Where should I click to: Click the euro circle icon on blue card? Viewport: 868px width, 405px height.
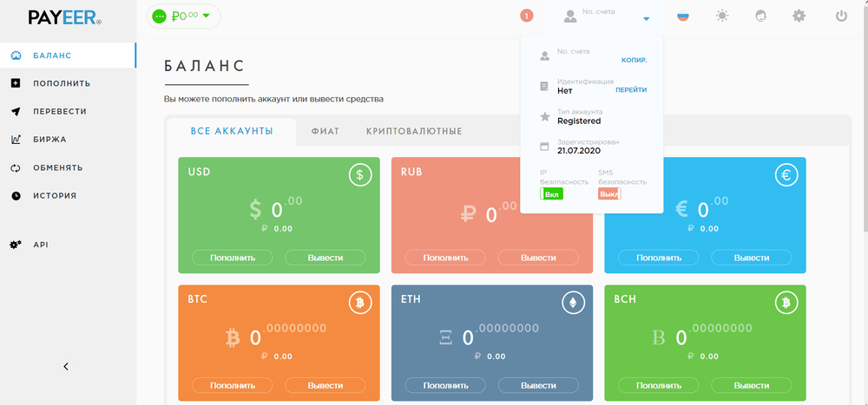point(786,175)
